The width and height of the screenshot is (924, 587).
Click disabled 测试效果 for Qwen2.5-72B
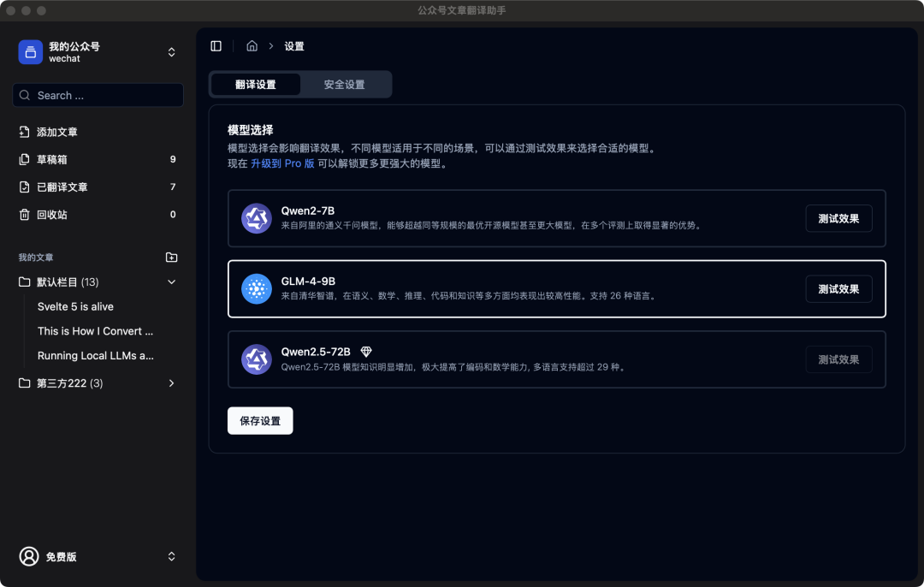(x=838, y=359)
